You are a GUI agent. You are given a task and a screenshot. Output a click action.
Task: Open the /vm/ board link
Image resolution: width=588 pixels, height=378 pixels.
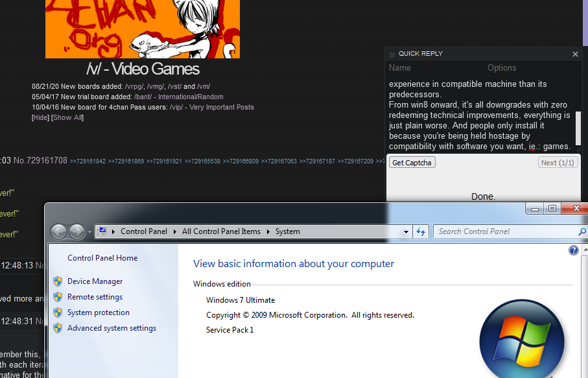(x=204, y=86)
